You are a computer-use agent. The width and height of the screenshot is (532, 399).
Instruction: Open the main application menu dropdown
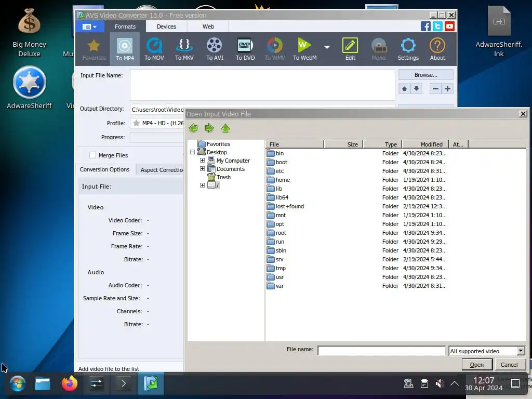(x=89, y=26)
